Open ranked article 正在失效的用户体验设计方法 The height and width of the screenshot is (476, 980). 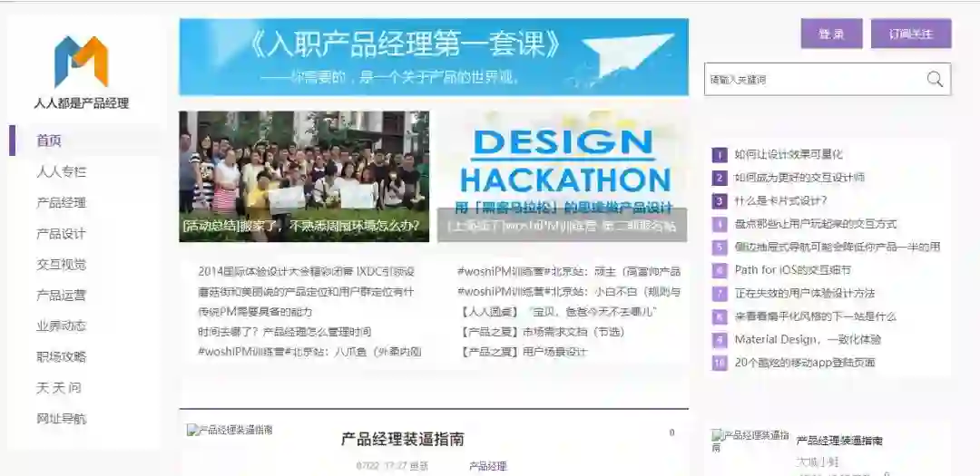(804, 293)
